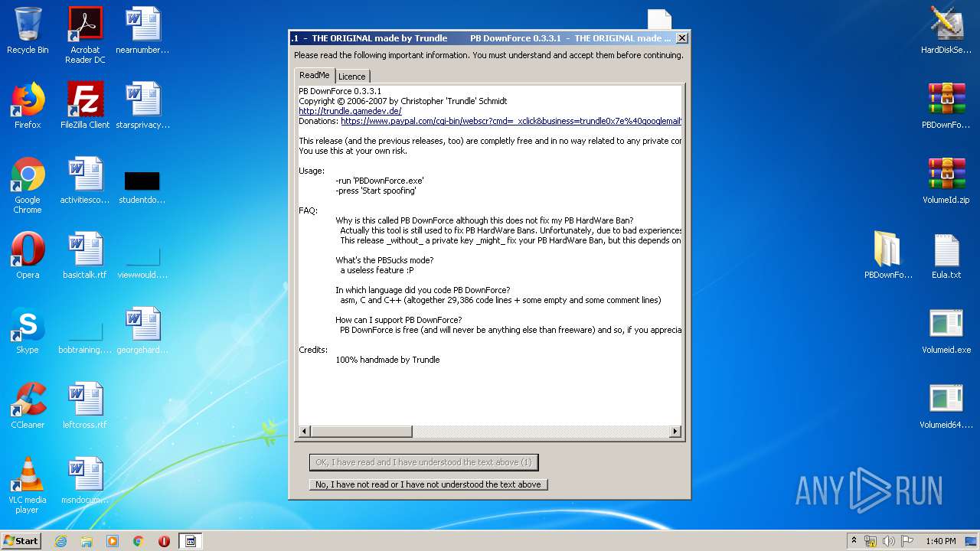Open HardDiskSe desktop icon
Screen dimensions: 980x551
click(x=946, y=31)
